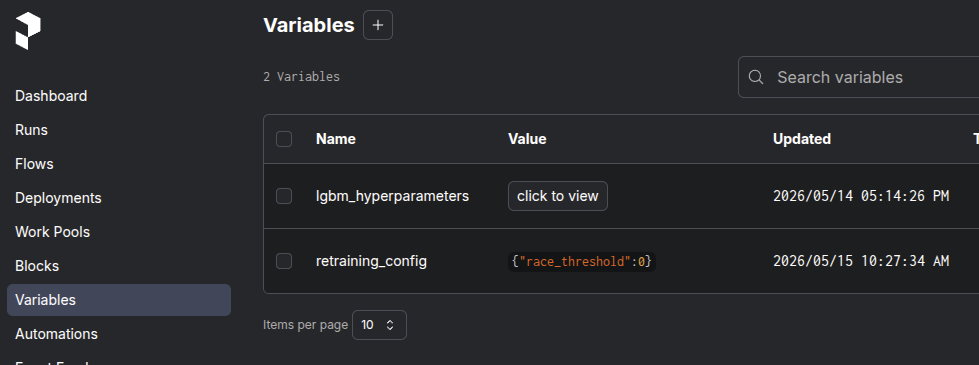
Task: Open Work Pools in the sidebar
Action: click(x=52, y=232)
